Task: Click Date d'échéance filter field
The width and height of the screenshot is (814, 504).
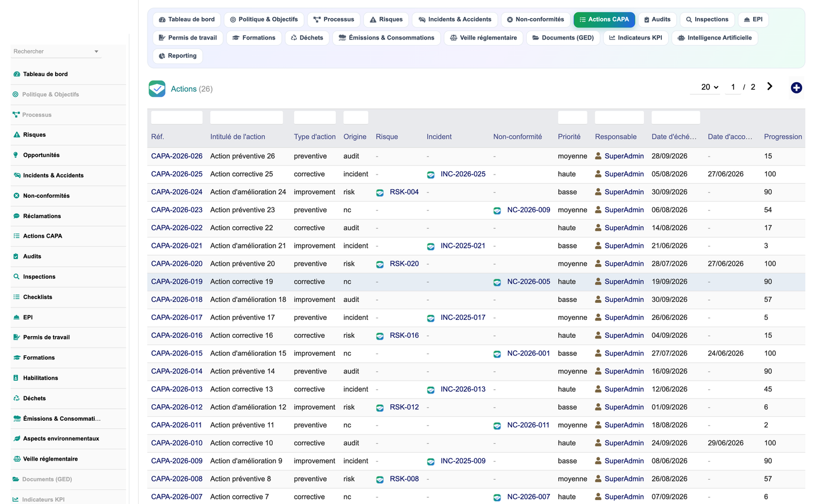Action: (676, 117)
